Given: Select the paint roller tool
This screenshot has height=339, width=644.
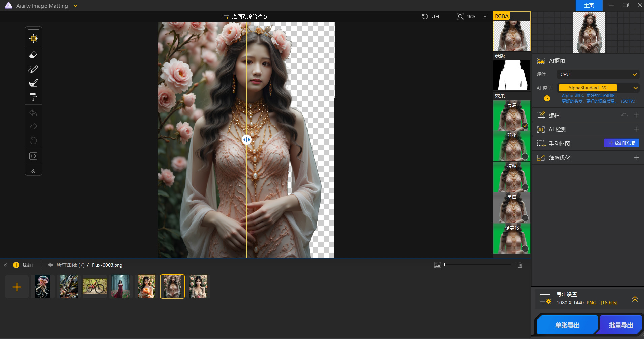Looking at the screenshot, I should click(x=33, y=97).
